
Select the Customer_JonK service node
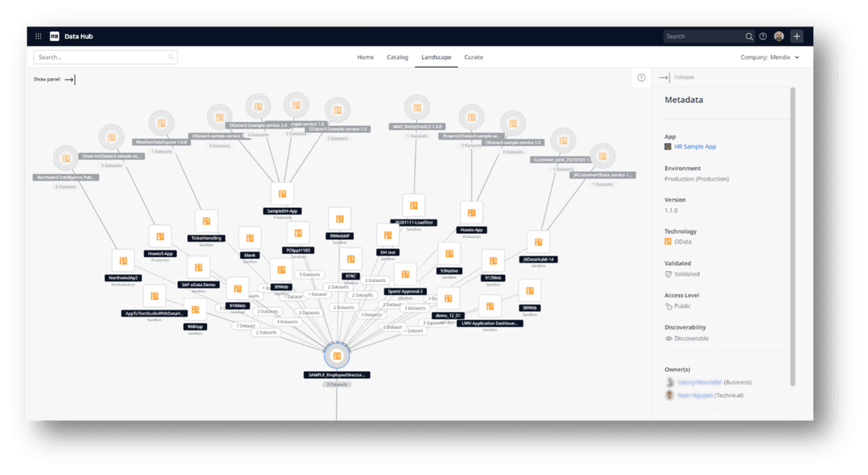click(563, 141)
